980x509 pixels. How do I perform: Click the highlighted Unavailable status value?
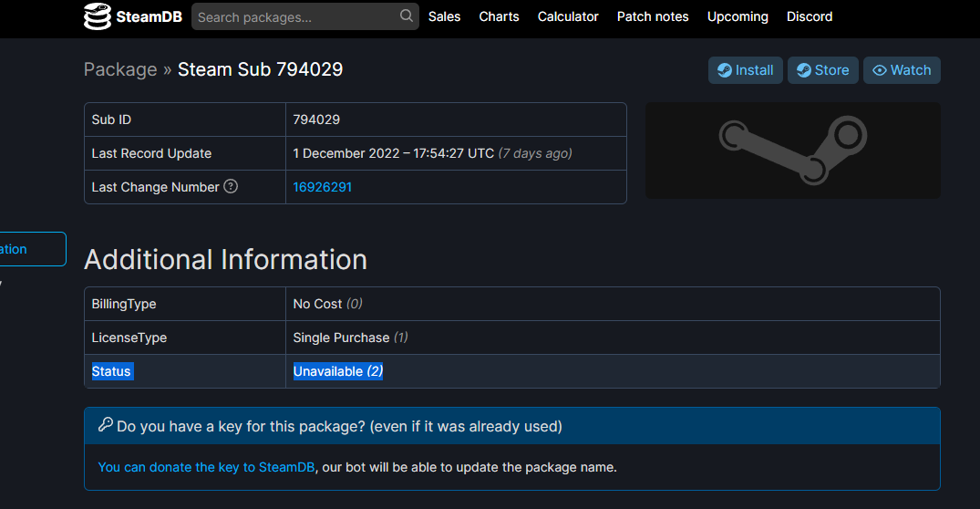[338, 371]
